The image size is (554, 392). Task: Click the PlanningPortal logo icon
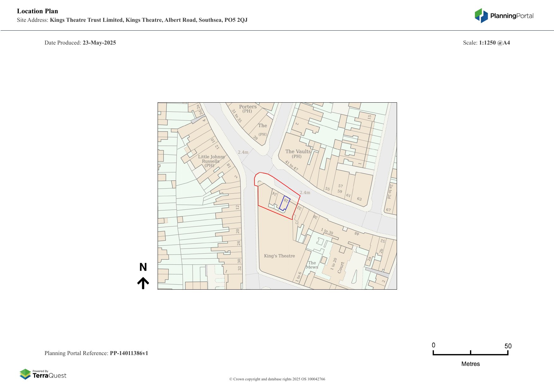click(x=481, y=15)
